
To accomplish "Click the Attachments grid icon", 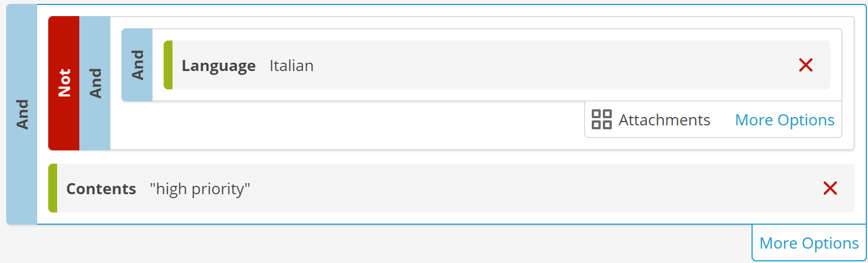I will click(601, 119).
